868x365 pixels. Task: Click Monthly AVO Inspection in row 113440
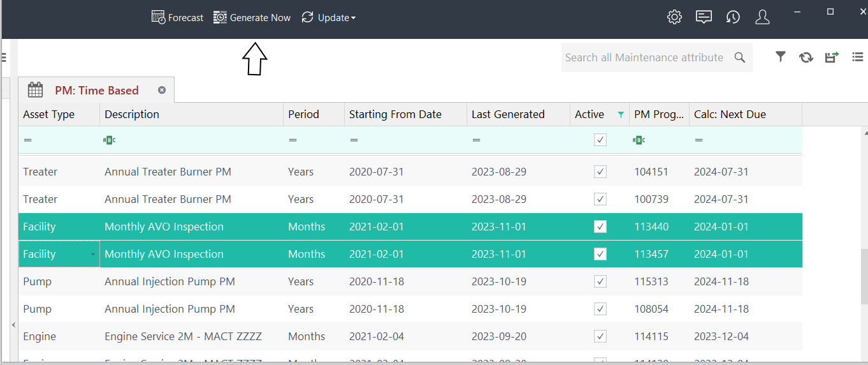(164, 227)
